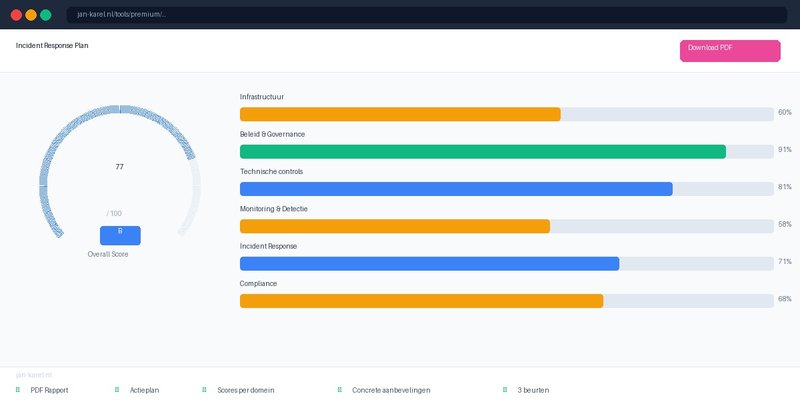Click the Monitoring & Detectie progress bar
800x420 pixels.
[507, 226]
